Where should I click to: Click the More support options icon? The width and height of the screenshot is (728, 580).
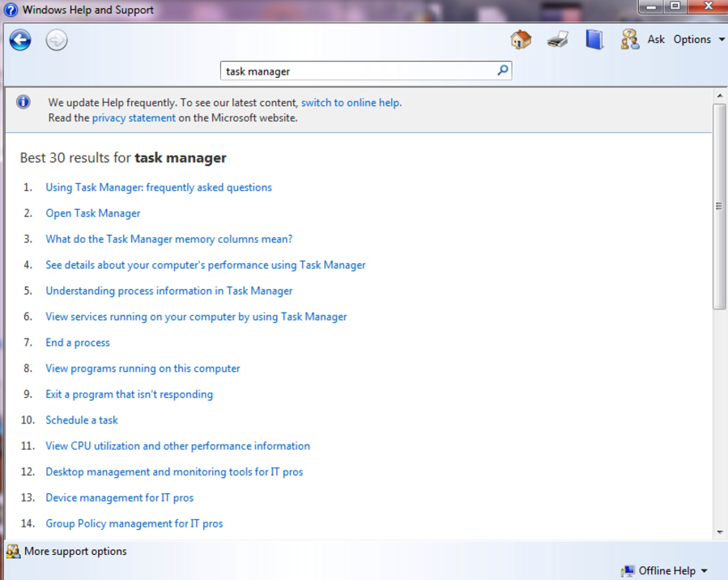pyautogui.click(x=13, y=552)
